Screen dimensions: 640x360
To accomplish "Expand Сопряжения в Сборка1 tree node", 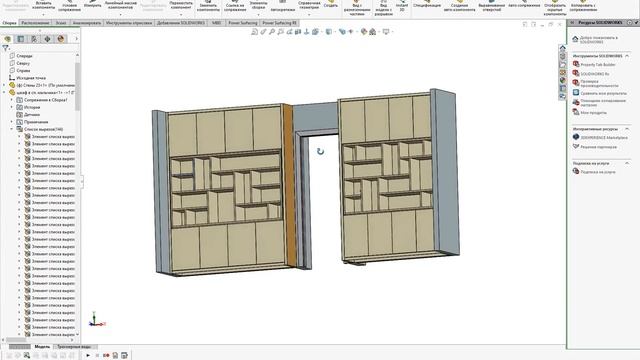I will tap(12, 100).
